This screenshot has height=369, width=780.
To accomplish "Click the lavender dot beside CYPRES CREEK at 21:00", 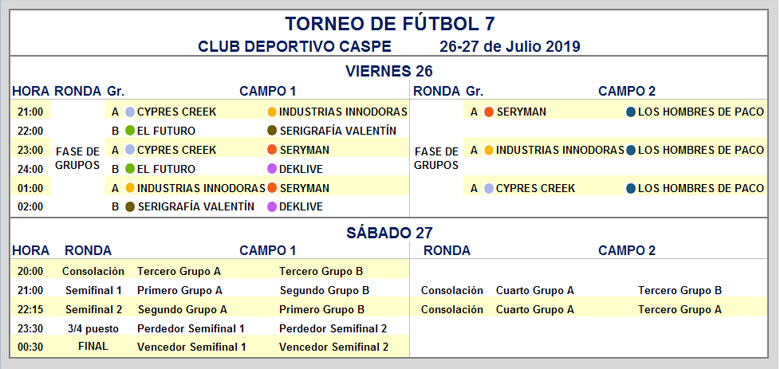I will (x=130, y=112).
